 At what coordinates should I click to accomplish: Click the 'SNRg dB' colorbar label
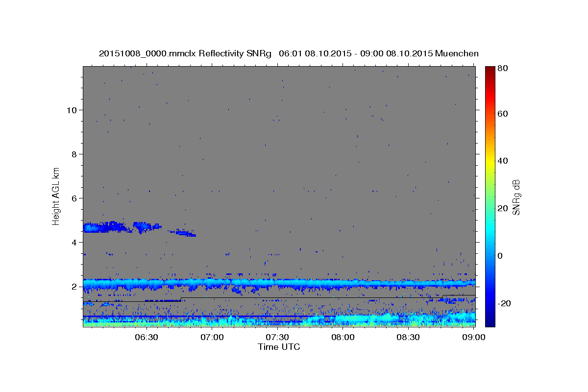[x=516, y=197]
